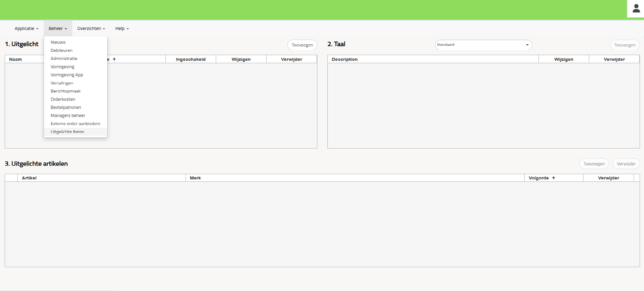
Task: Select Bestelpatronen menu entry
Action: [x=66, y=108]
